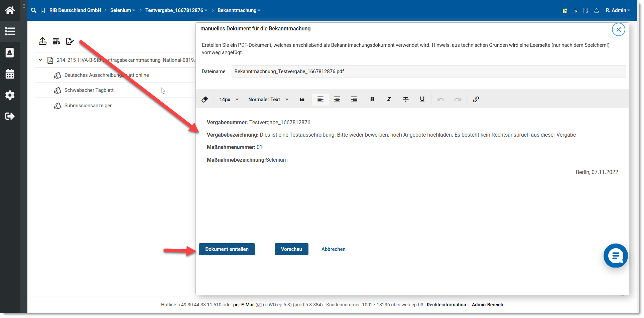This screenshot has width=644, height=318.
Task: Toggle bold formatting in the editor
Action: point(372,99)
